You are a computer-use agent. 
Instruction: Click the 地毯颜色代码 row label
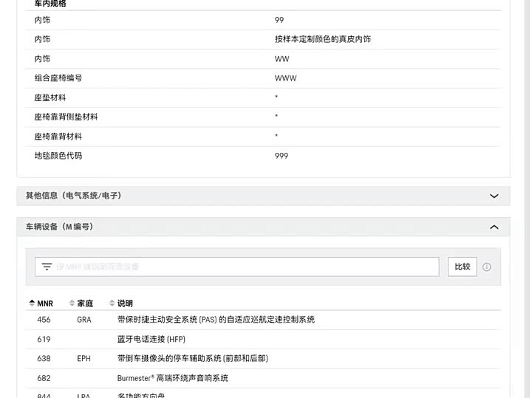pyautogui.click(x=58, y=156)
